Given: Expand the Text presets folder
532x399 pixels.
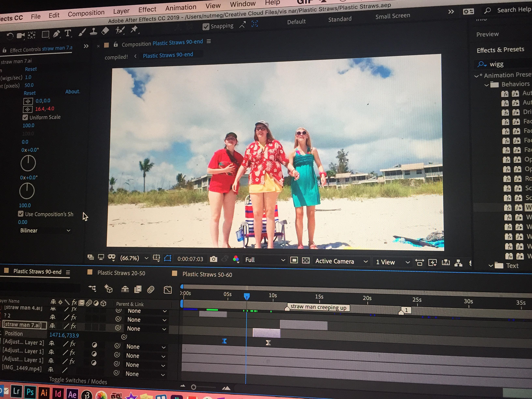Looking at the screenshot, I should 491,266.
